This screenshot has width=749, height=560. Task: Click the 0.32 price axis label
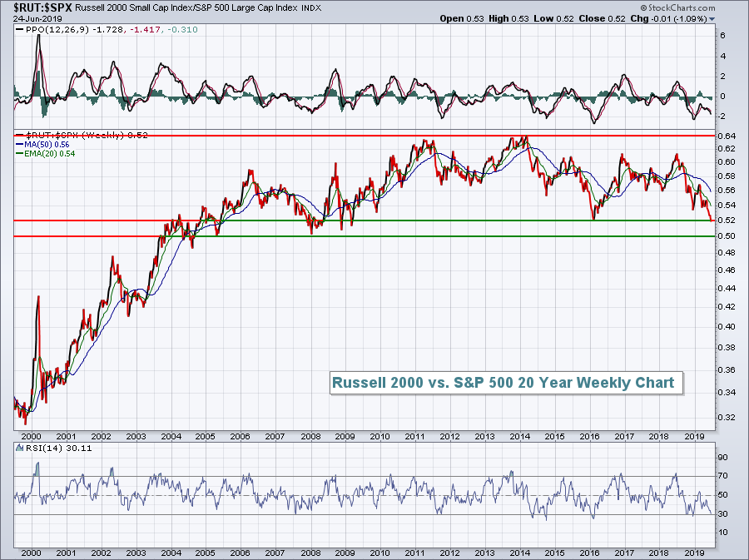[x=728, y=417]
